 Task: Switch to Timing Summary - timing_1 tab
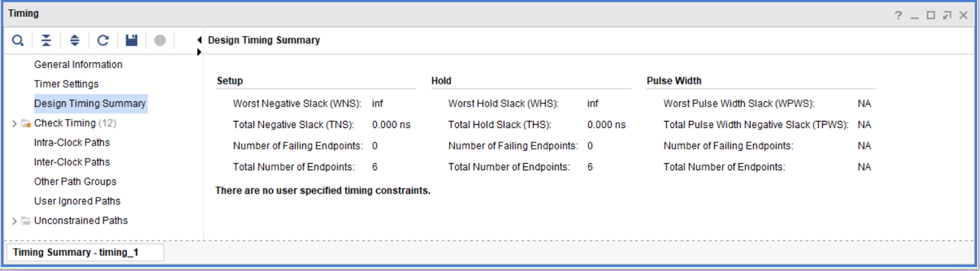[x=85, y=252]
